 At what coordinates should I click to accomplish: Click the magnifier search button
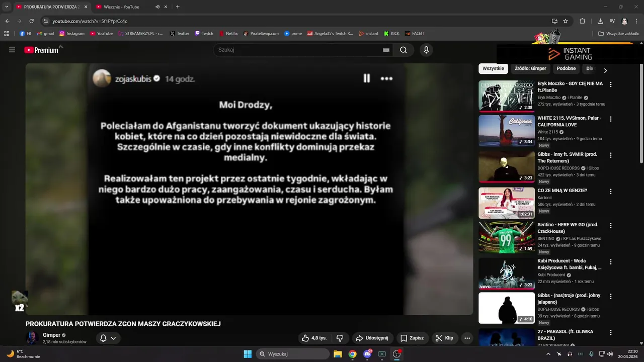[404, 50]
